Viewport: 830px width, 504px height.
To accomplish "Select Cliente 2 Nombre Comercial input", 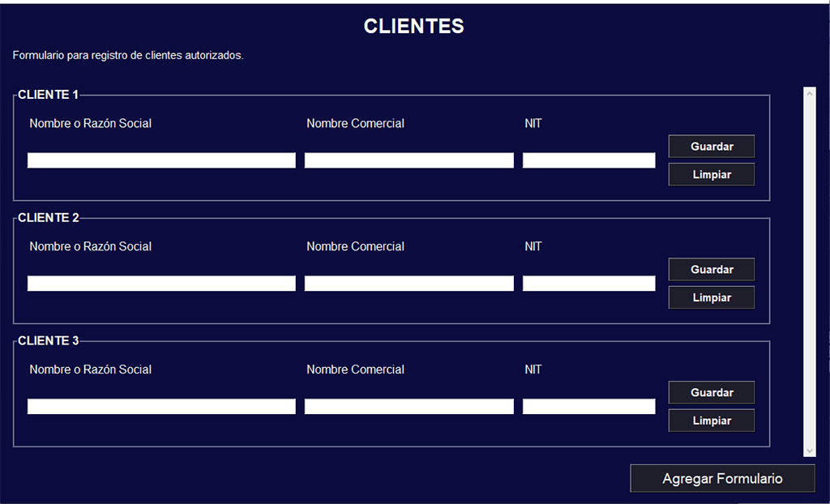I will point(409,284).
